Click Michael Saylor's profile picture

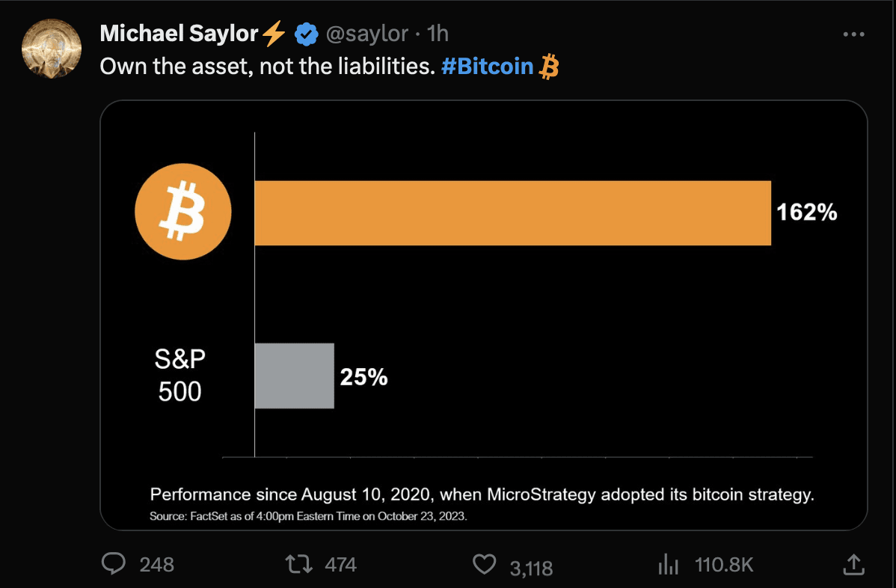[51, 48]
